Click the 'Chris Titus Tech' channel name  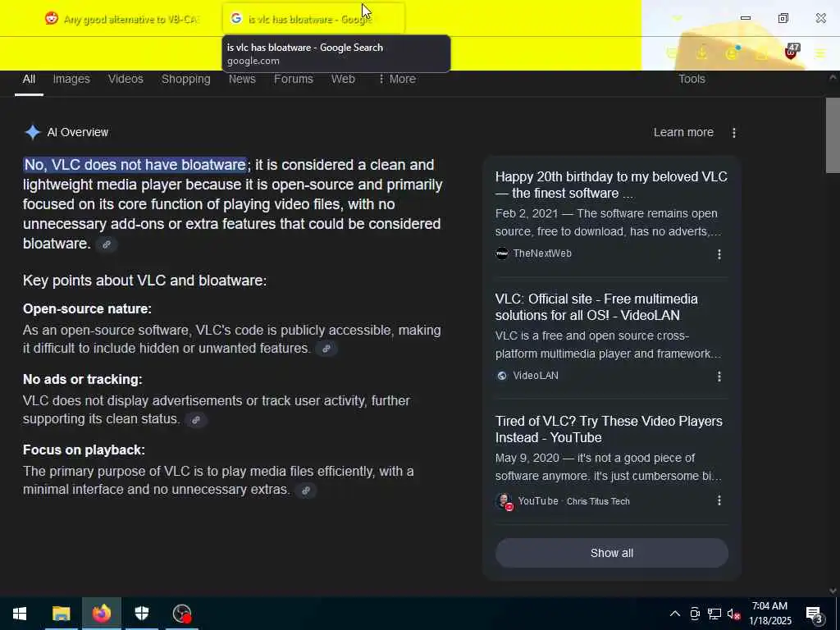coord(598,501)
